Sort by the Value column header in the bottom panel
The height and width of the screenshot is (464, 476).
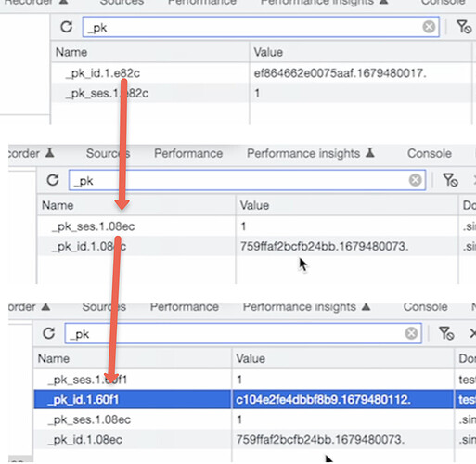[x=251, y=359]
